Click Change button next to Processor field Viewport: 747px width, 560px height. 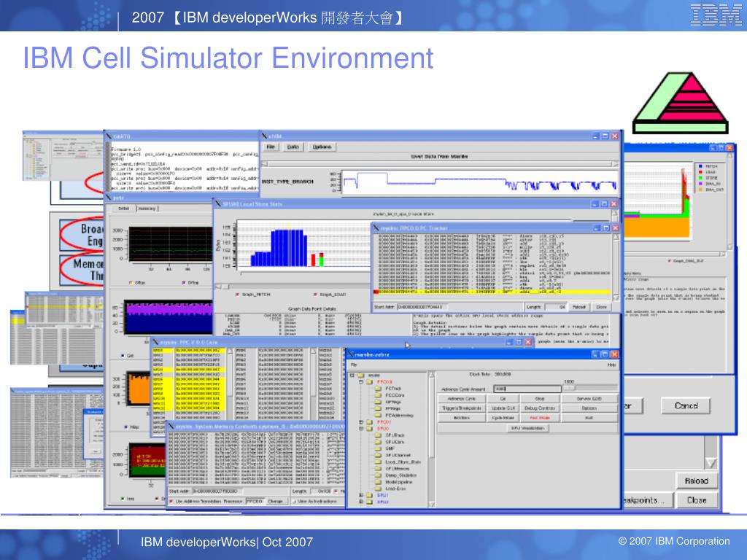[x=275, y=502]
